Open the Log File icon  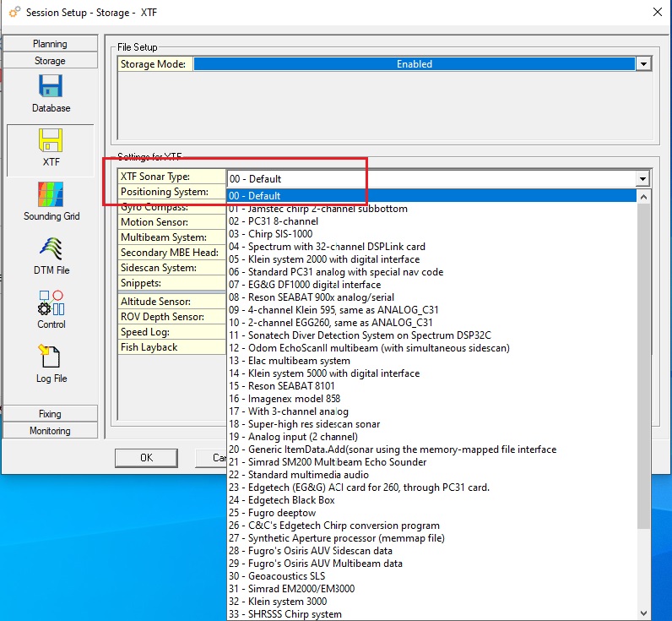coord(51,363)
